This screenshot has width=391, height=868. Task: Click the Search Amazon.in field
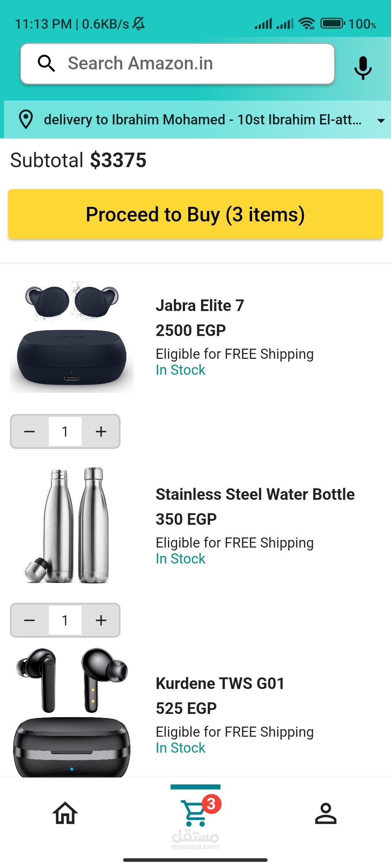tap(195, 64)
